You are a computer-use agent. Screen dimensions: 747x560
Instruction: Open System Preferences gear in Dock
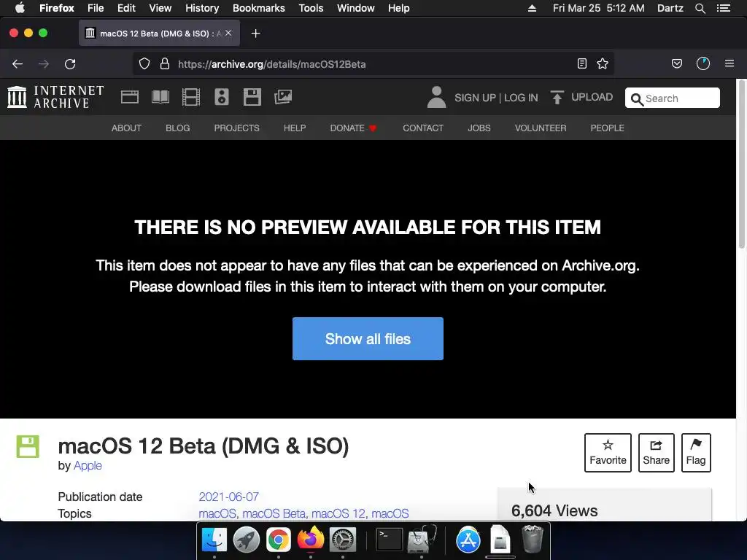click(343, 540)
